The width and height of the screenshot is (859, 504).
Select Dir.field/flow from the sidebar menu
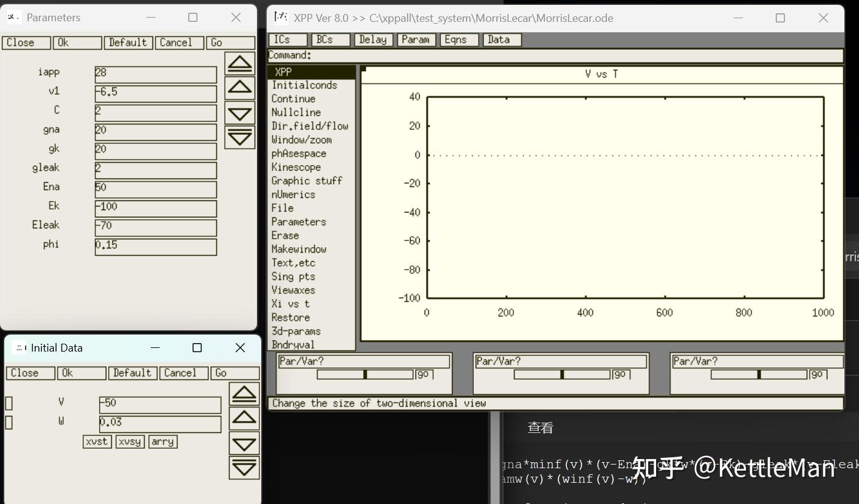(310, 126)
